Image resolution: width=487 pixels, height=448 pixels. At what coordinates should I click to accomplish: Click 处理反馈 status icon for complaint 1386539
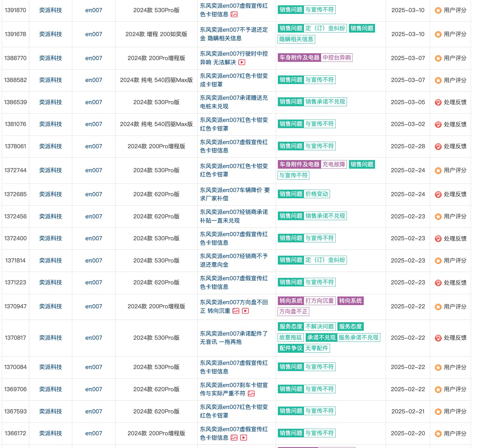click(438, 102)
